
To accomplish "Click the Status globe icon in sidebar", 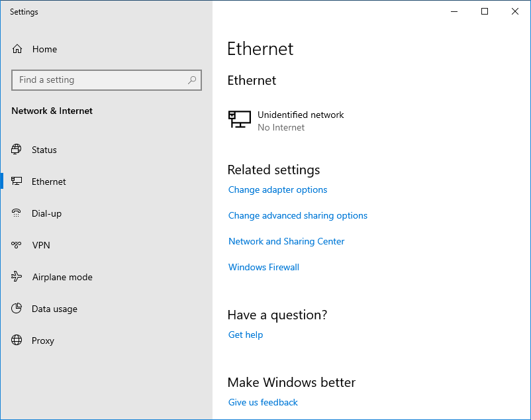I will pyautogui.click(x=17, y=149).
